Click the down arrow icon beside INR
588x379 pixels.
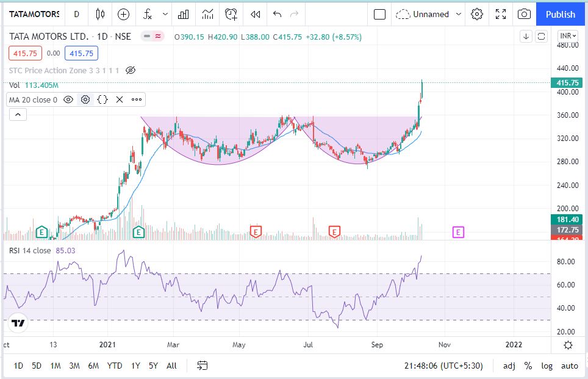click(x=526, y=37)
